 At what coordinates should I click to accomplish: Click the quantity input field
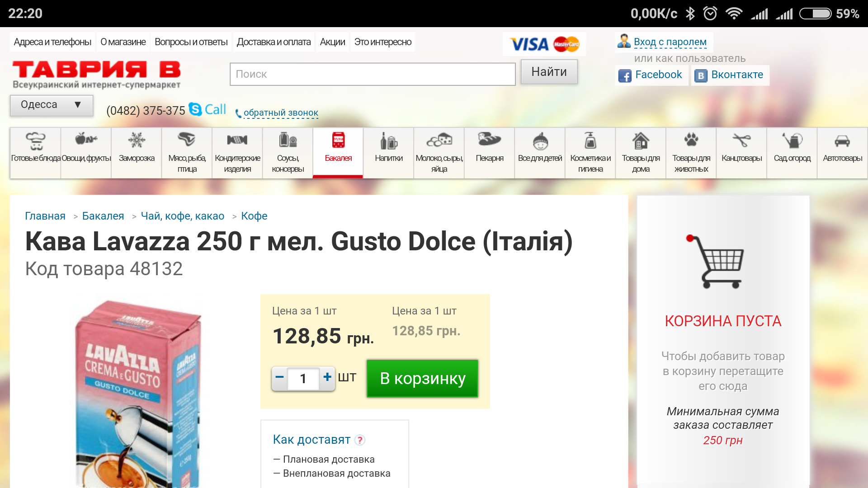pos(303,379)
